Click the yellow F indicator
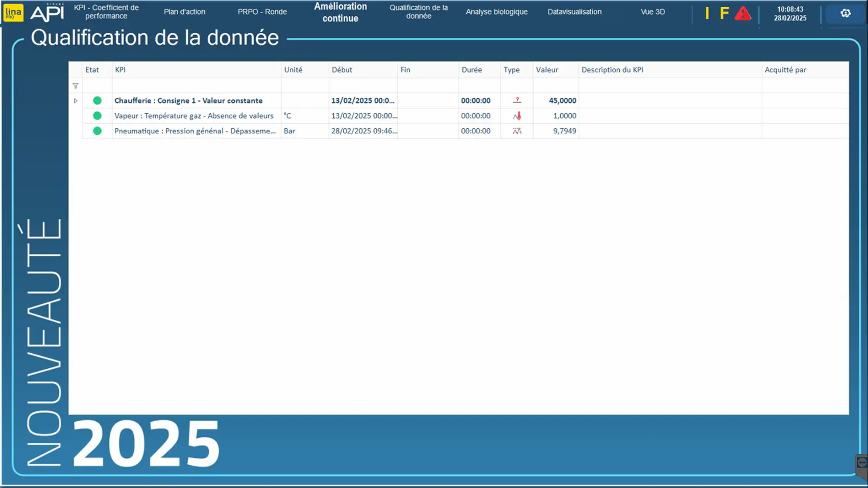868x488 pixels. coord(724,13)
